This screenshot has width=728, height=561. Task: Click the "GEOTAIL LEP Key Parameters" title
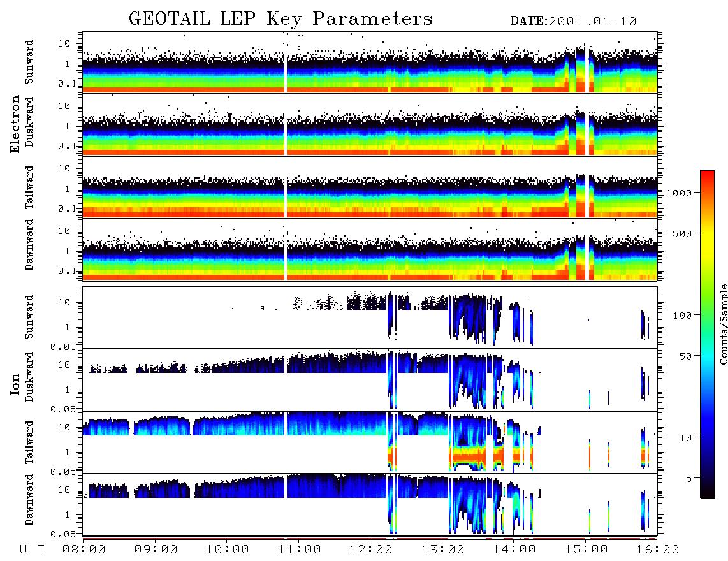pyautogui.click(x=280, y=19)
